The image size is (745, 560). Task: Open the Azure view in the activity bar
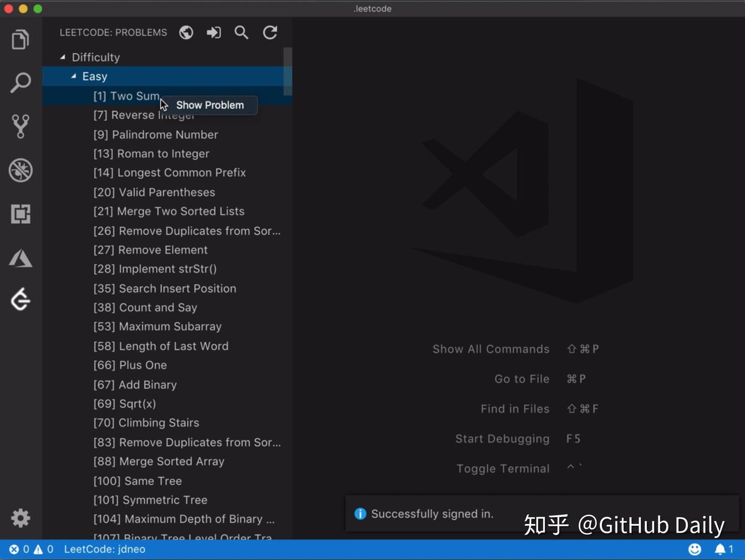[20, 258]
